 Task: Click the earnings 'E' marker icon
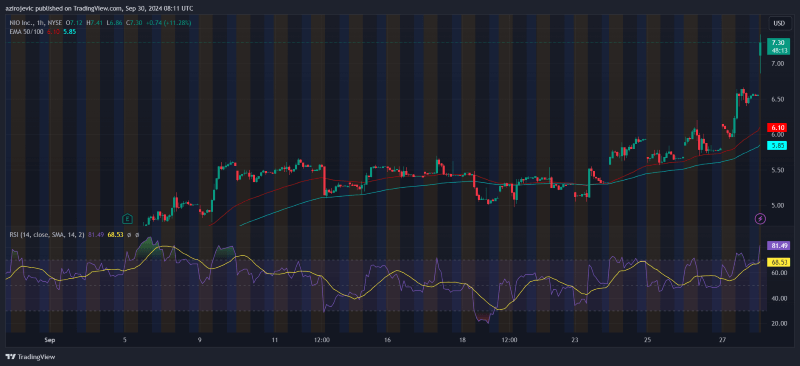coord(127,219)
